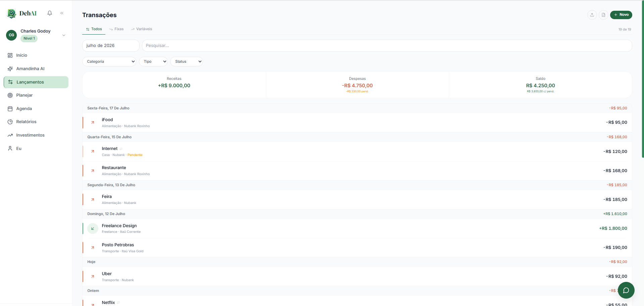
Task: Focus the Pesquisar search box
Action: point(387,46)
